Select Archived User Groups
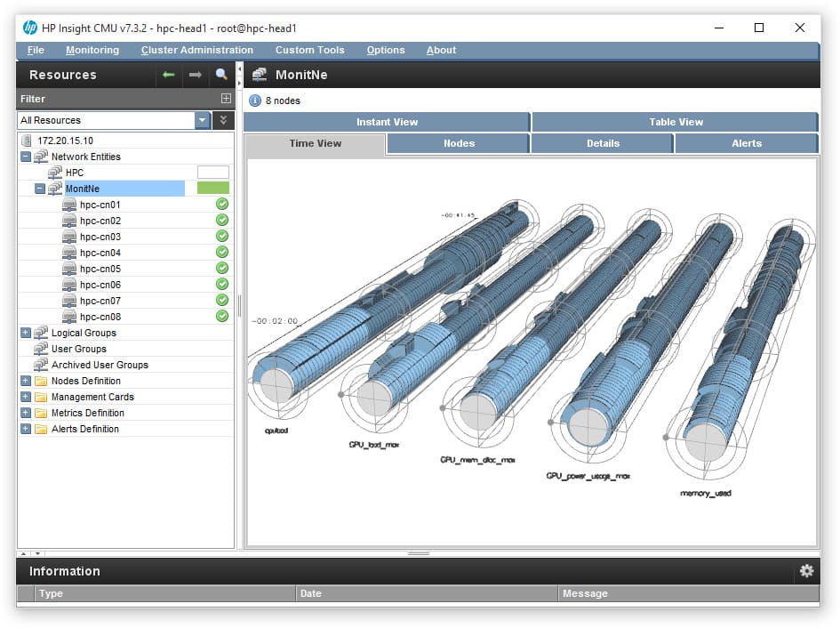Screen dimensions: 840x628 click(100, 366)
